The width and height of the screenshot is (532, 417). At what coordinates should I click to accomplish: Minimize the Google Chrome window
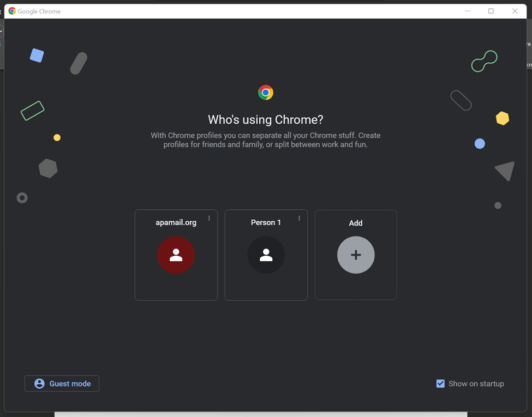click(x=468, y=11)
